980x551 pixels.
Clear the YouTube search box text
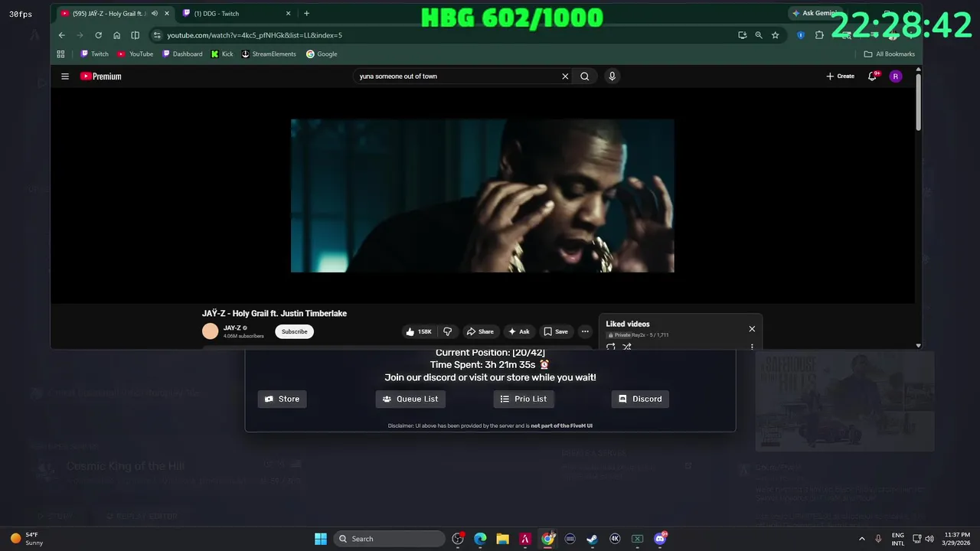(x=565, y=77)
